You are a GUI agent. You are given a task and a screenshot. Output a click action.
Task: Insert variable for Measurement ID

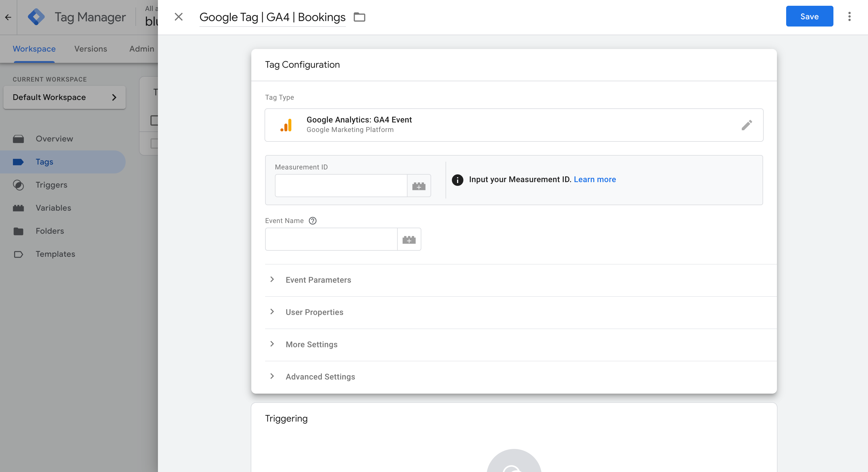tap(419, 186)
